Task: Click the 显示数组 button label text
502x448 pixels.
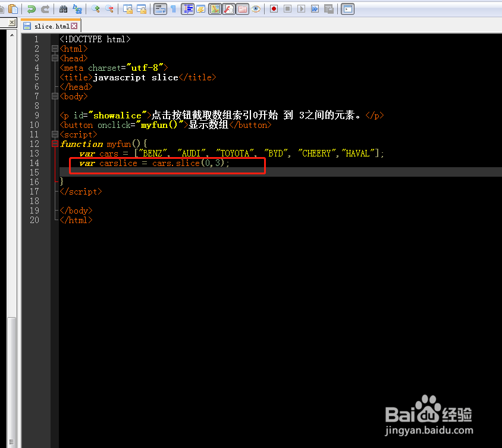Action: click(208, 124)
